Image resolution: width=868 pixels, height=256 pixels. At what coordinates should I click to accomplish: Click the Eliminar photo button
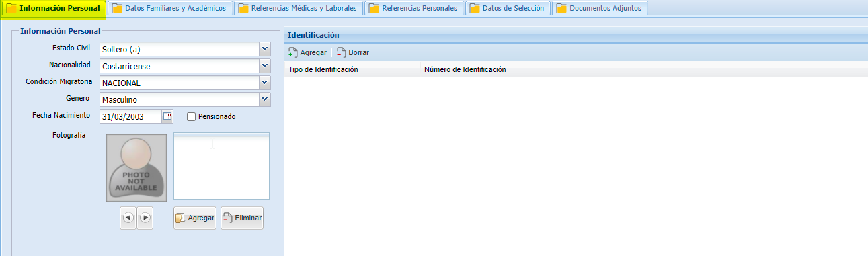242,218
